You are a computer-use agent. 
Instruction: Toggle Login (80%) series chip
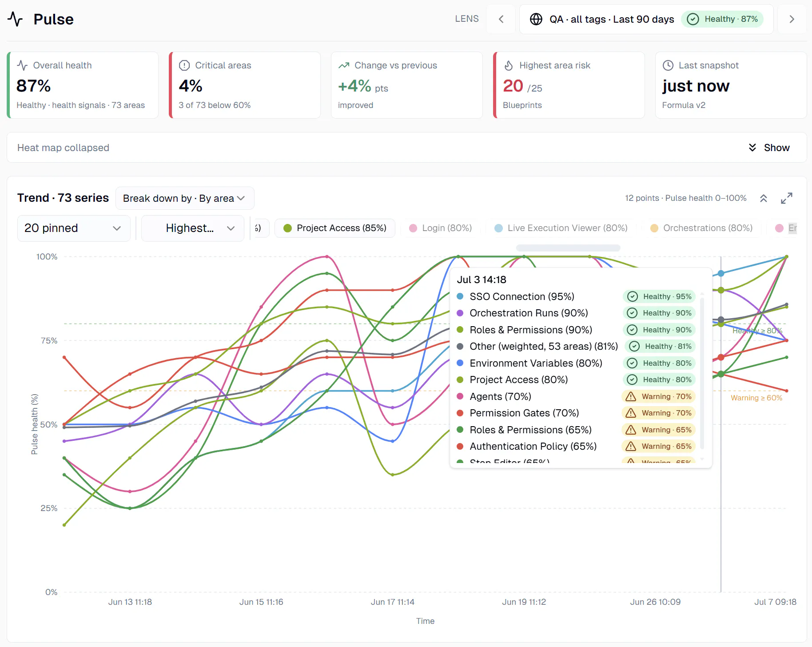(440, 228)
